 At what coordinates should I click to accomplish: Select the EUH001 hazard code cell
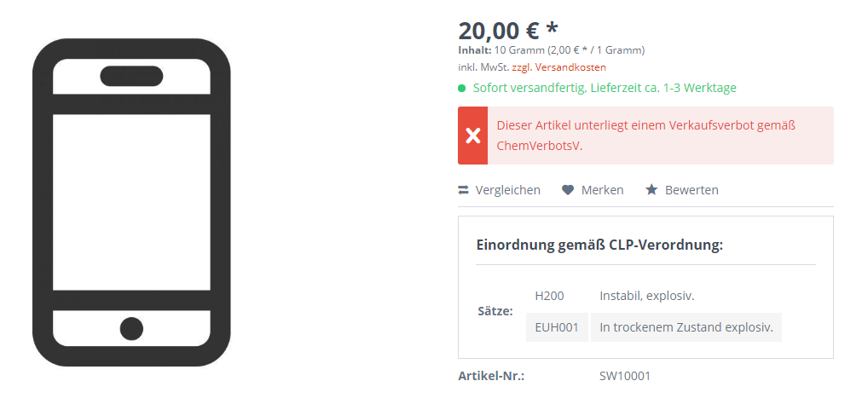[557, 327]
